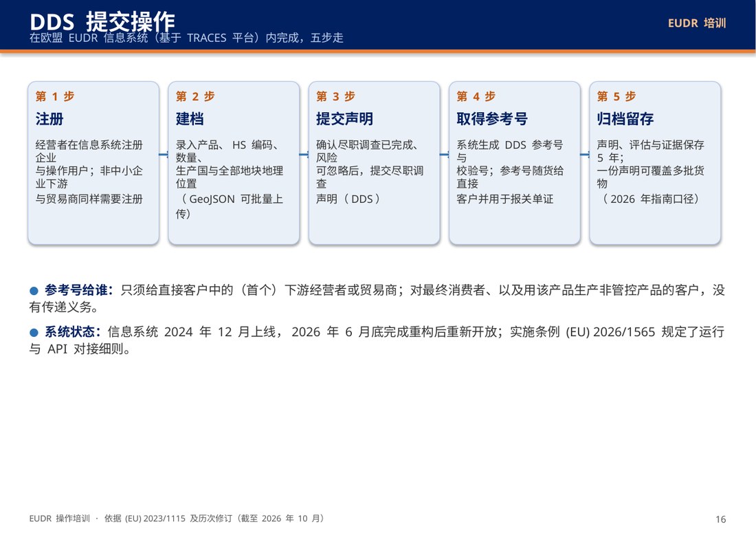Image resolution: width=756 pixels, height=535 pixels.
Task: Click the description mentioning GeoJSON 可批量上传
Action: pyautogui.click(x=230, y=179)
